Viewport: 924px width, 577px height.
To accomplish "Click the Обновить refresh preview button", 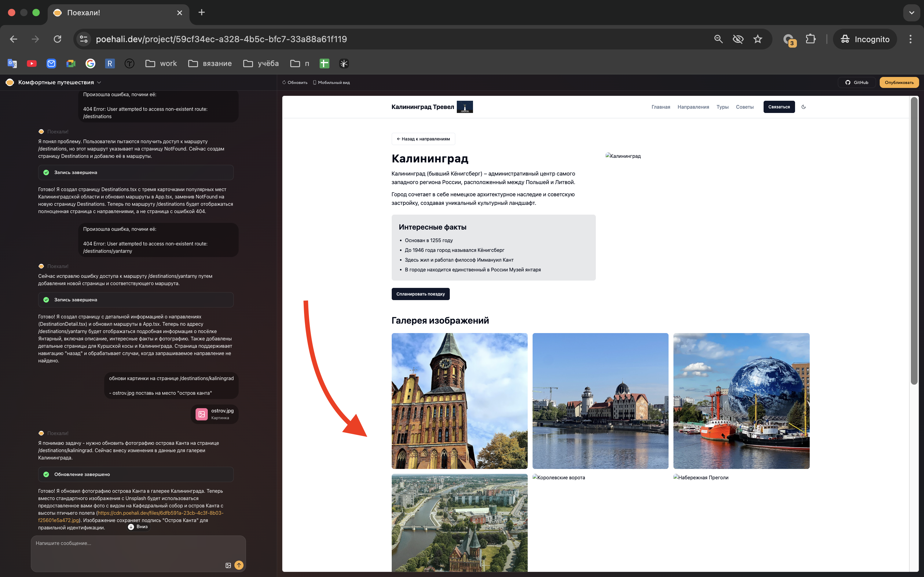I will pos(295,82).
